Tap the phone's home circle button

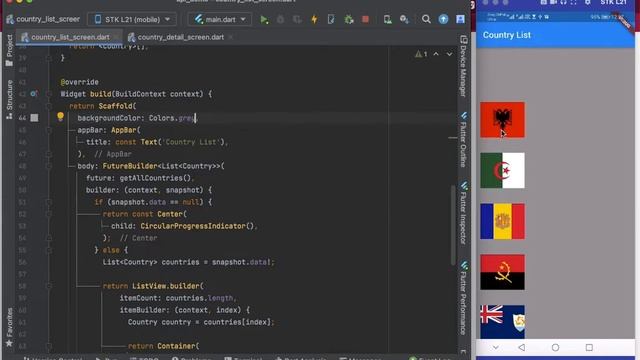pyautogui.click(x=555, y=347)
